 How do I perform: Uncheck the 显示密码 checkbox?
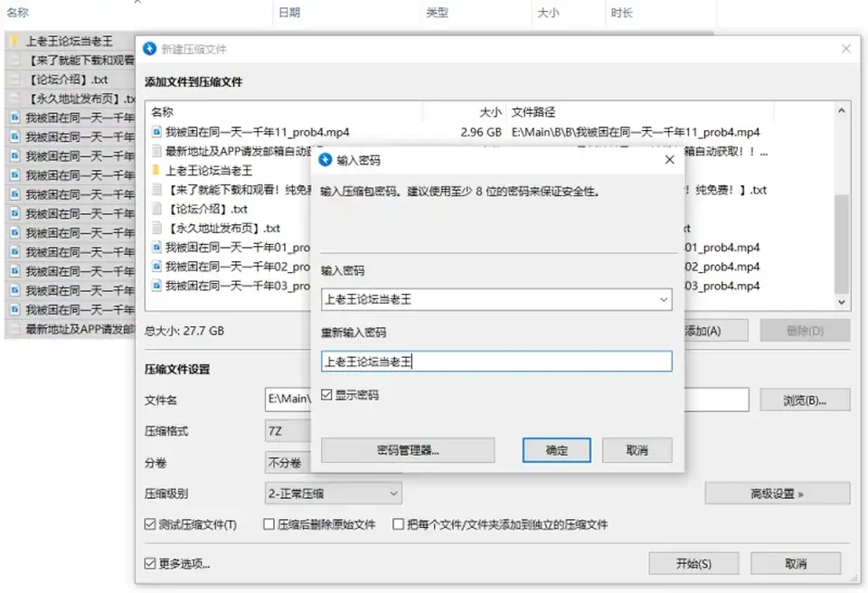[x=326, y=394]
